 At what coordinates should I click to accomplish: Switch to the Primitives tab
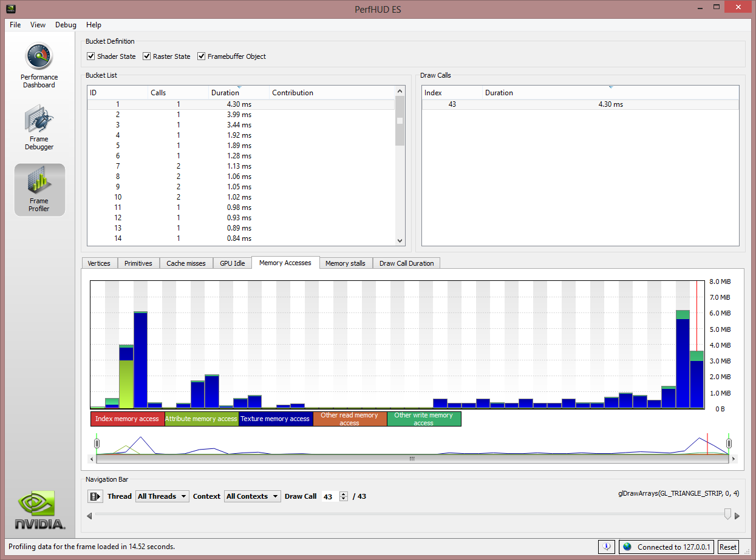click(x=138, y=263)
